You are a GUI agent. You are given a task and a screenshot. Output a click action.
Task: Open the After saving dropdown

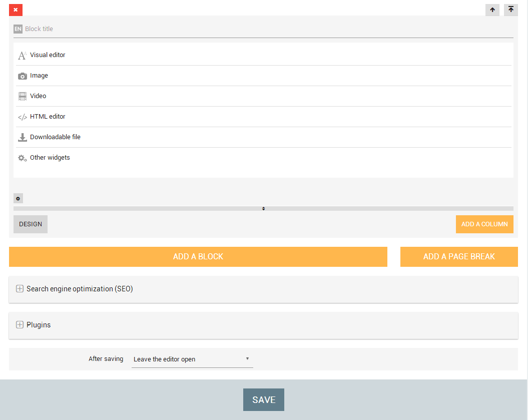click(192, 359)
